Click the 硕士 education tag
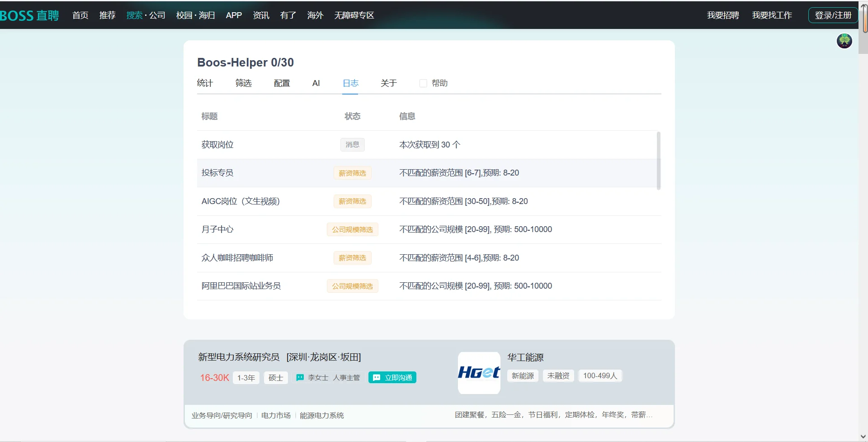 [x=276, y=378]
